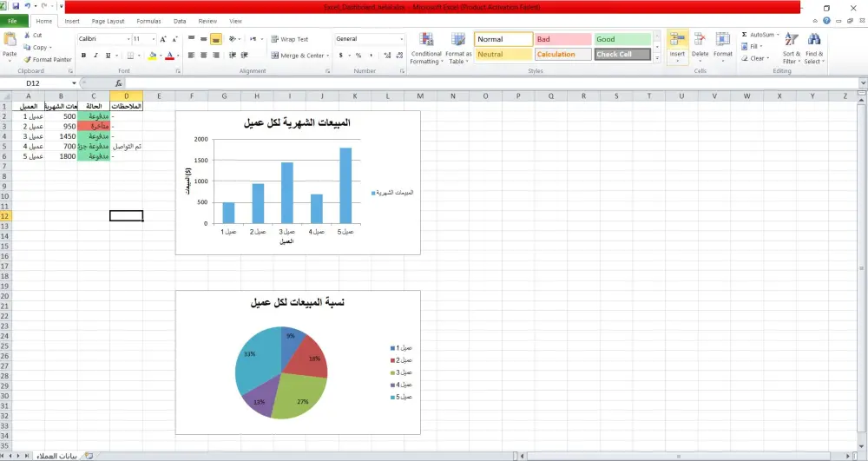Toggle Bold formatting

[83, 56]
